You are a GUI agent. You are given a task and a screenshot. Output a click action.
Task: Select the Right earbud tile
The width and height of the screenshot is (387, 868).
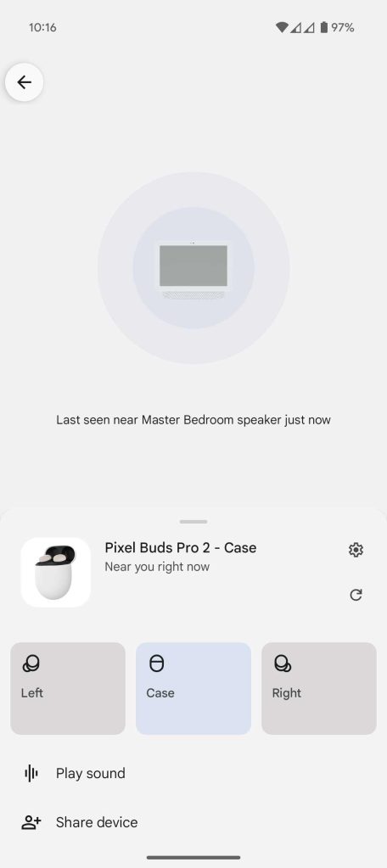[x=319, y=688]
